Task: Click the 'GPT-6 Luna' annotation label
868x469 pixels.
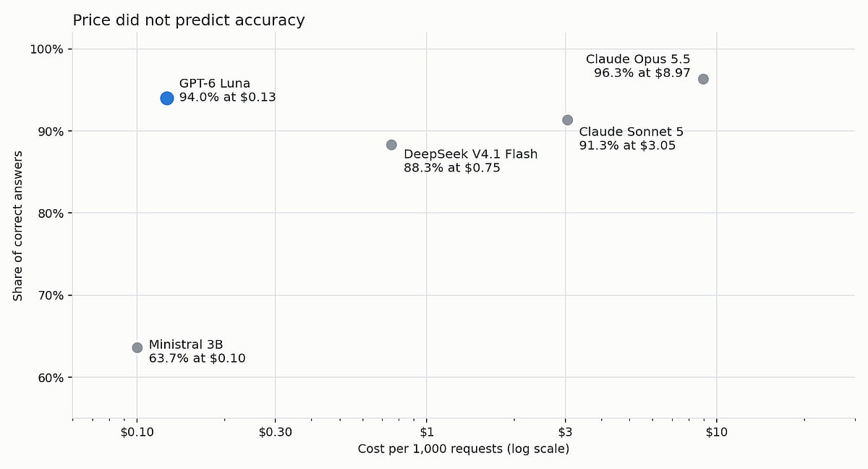Action: 215,83
